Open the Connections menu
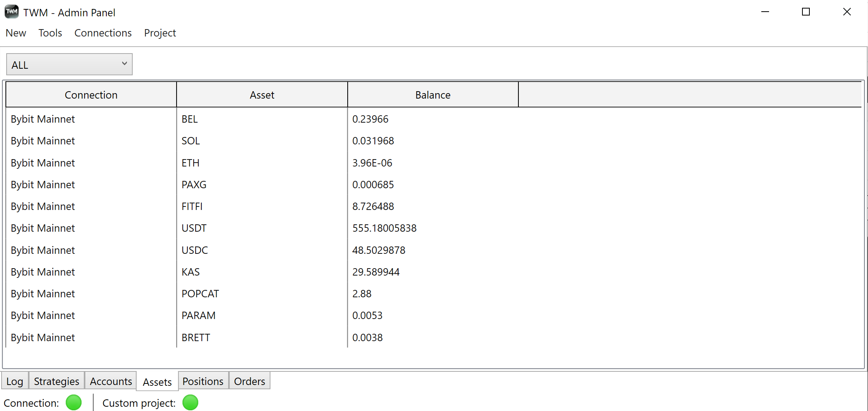868x411 pixels. point(103,33)
